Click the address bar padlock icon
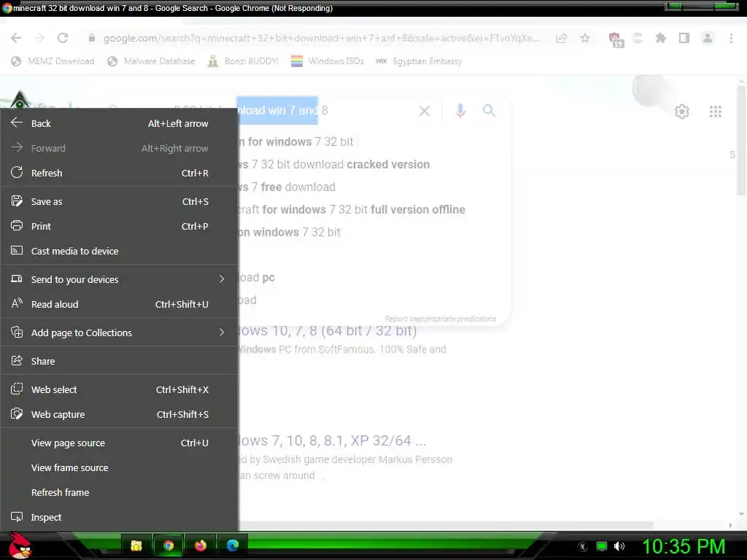The height and width of the screenshot is (560, 747). (x=92, y=38)
